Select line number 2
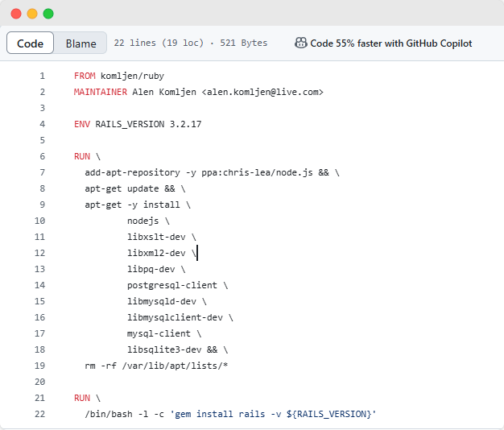This screenshot has height=430, width=504. tap(43, 93)
